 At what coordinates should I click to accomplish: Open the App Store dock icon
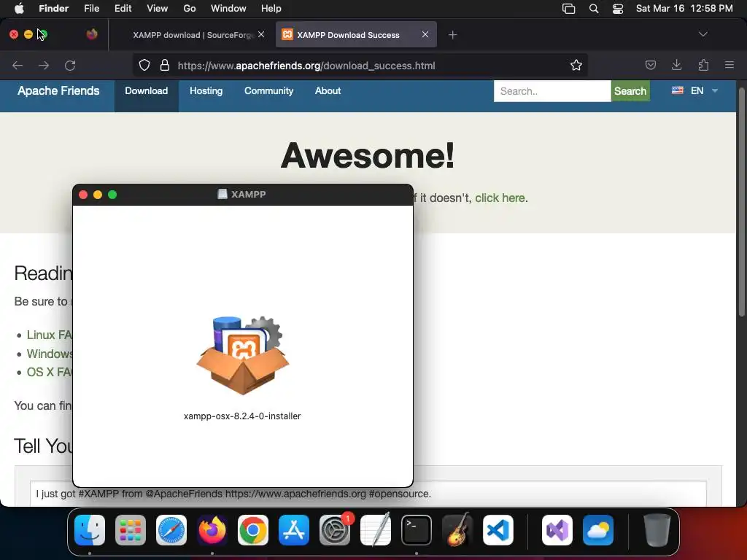point(294,530)
